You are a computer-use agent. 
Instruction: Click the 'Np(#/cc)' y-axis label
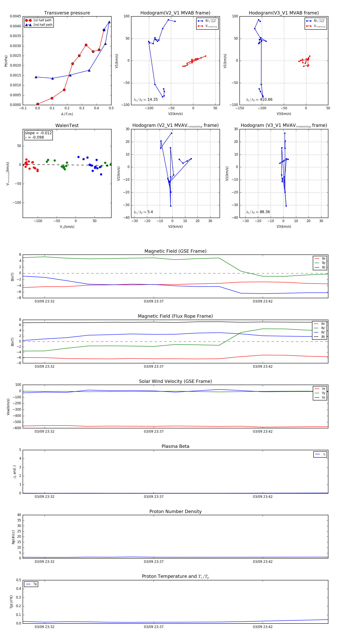point(13,536)
